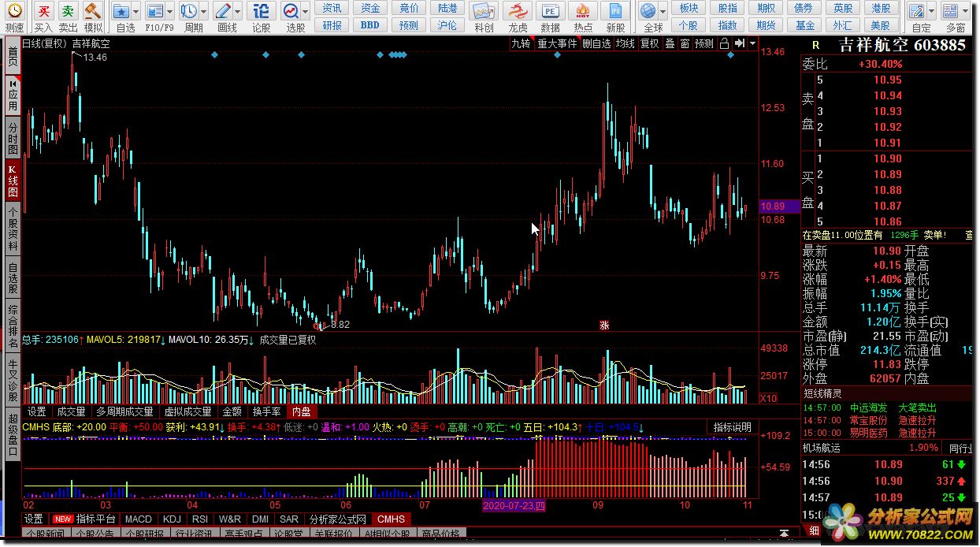Expand the 选股 dropdown arrow
Viewport: 980px width, 547px height.
[306, 12]
